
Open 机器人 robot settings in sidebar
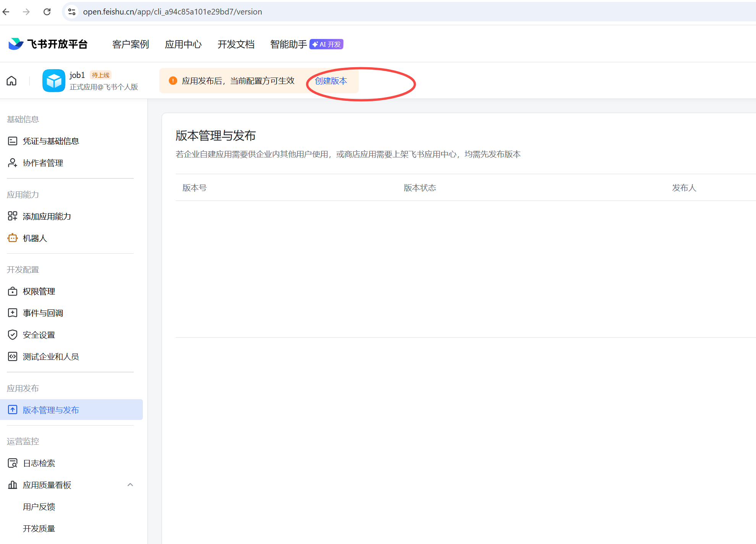35,238
